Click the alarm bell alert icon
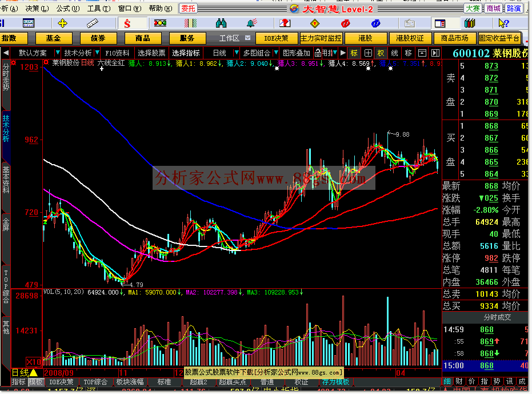This screenshot has width=532, height=394. 252,23
